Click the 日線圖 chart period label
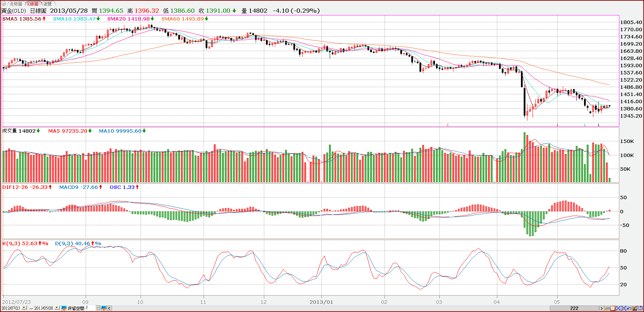The height and width of the screenshot is (312, 644). (38, 11)
